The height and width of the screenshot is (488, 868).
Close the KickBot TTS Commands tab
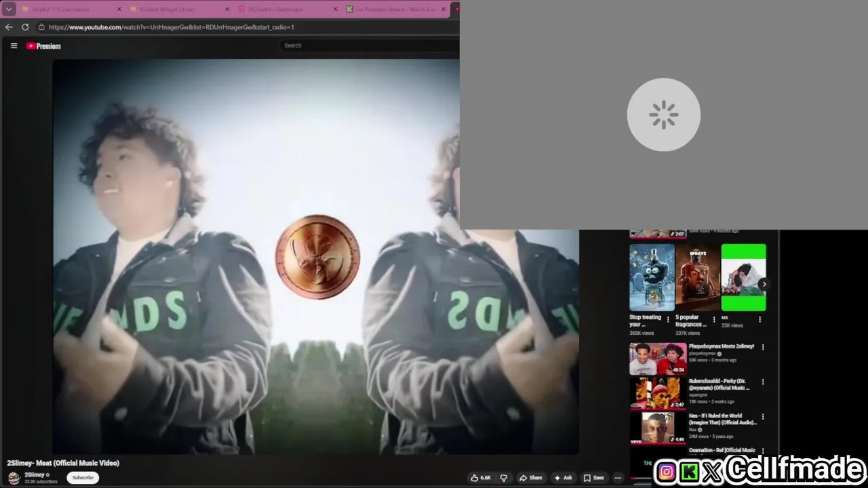(119, 9)
